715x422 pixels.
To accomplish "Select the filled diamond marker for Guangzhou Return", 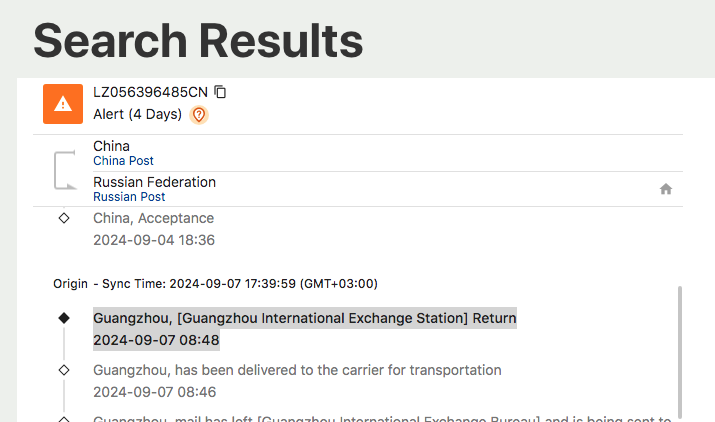I will pyautogui.click(x=64, y=318).
